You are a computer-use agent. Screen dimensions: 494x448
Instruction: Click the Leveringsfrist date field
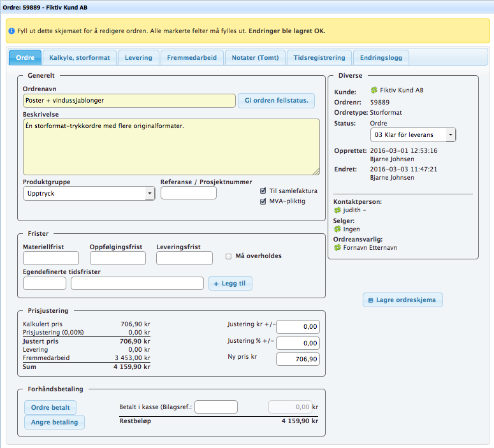[x=184, y=258]
